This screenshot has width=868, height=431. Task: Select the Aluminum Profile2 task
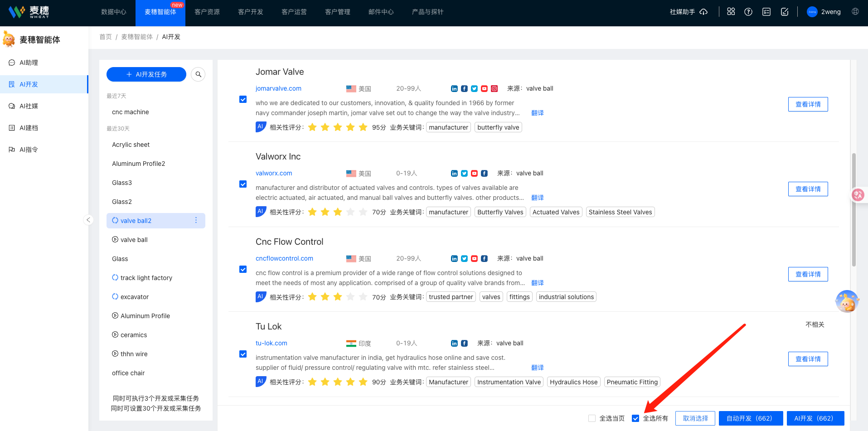156,164
